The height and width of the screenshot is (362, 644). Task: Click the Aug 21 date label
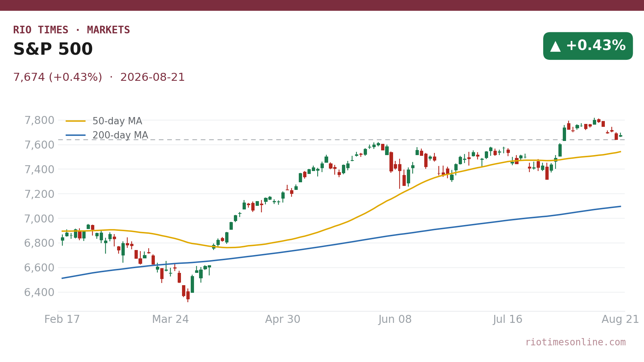pos(620,320)
